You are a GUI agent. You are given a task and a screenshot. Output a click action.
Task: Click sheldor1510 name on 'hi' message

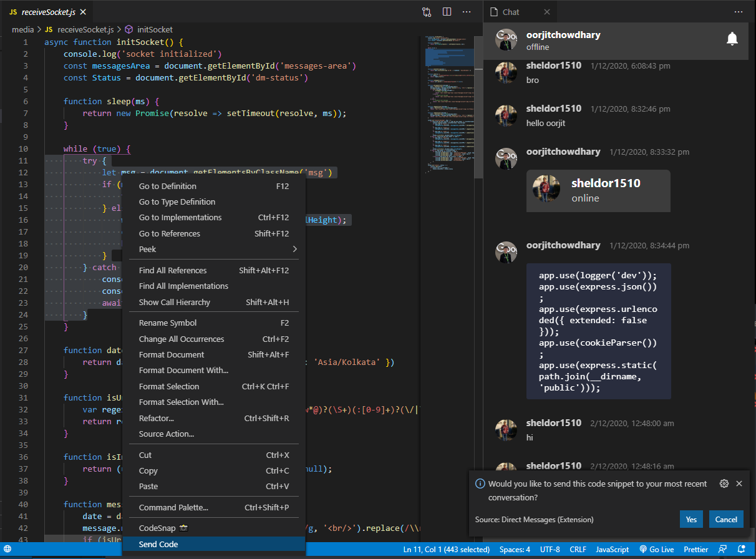554,423
